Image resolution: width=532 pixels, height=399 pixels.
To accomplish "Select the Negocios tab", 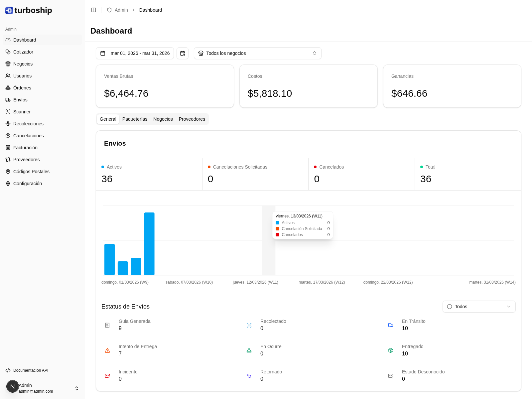I will point(163,119).
